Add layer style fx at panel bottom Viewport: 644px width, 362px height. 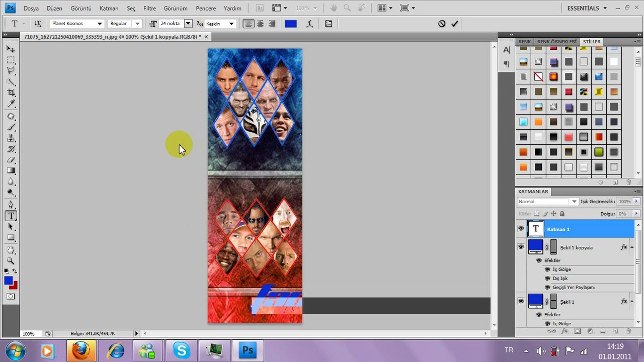pyautogui.click(x=565, y=331)
